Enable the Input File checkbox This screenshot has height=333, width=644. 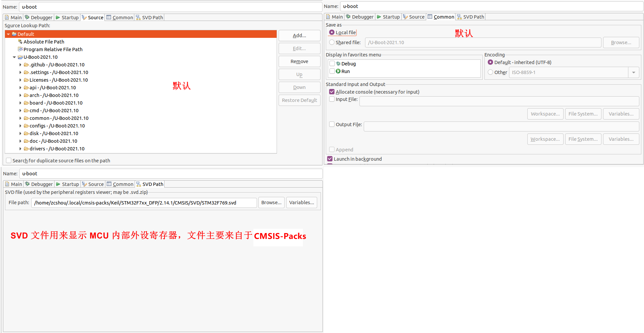pyautogui.click(x=332, y=99)
